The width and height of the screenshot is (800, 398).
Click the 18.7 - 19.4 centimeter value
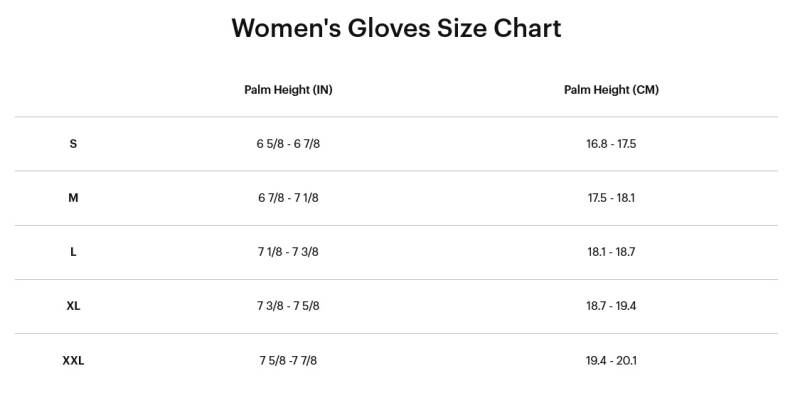click(x=611, y=306)
